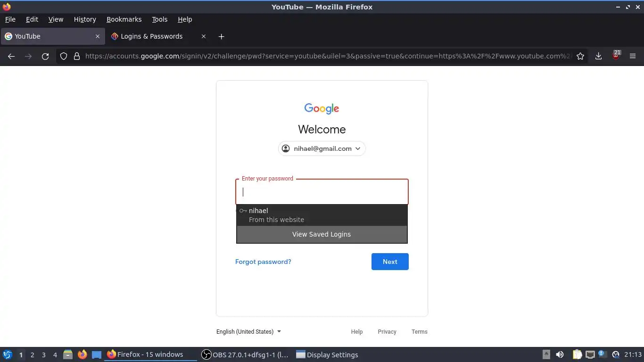Open the volume speaker tray icon

[560, 354]
